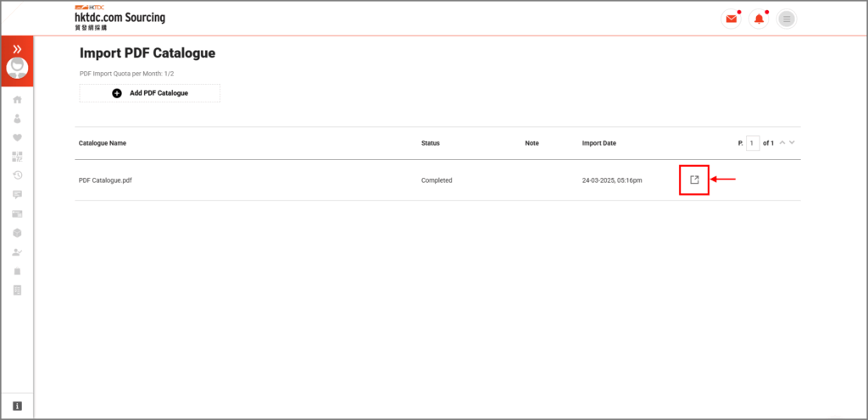This screenshot has height=420, width=868.
Task: Open the hamburger menu in the header
Action: [x=787, y=19]
